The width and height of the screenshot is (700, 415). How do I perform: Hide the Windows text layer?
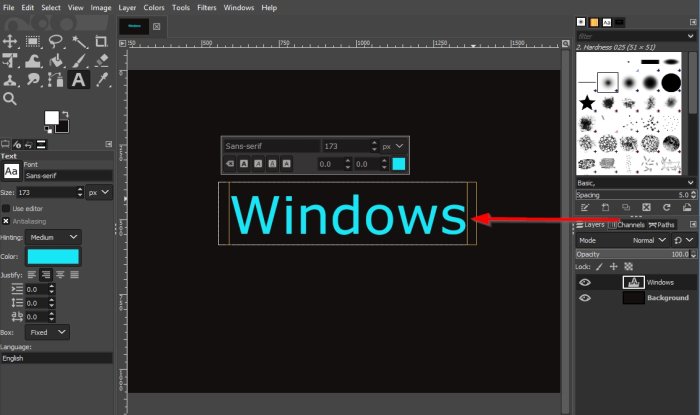(x=585, y=282)
